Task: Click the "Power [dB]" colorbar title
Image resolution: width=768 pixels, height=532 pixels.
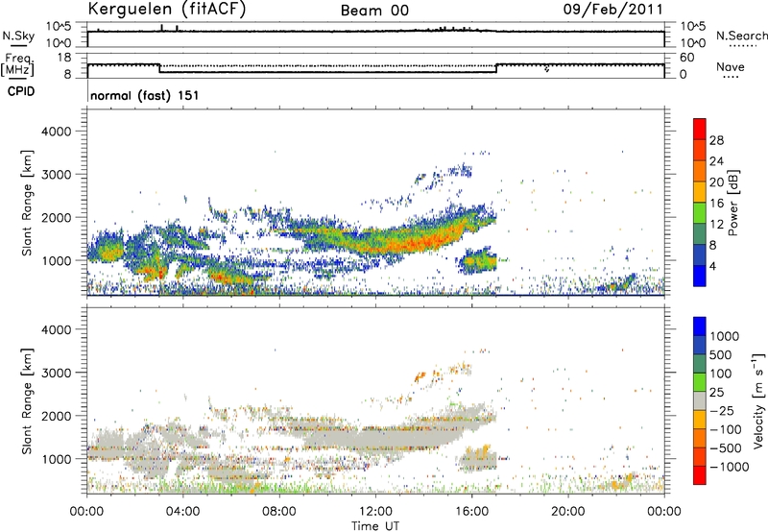Action: click(x=732, y=203)
